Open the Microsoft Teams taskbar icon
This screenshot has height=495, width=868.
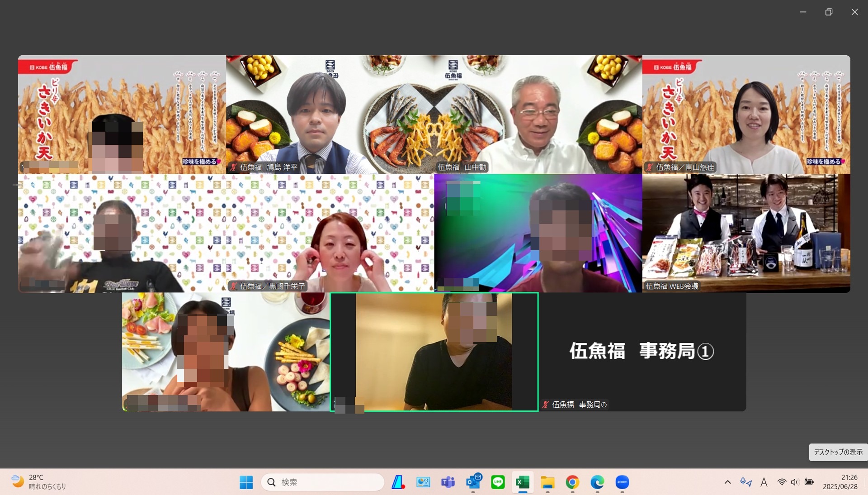click(x=448, y=482)
